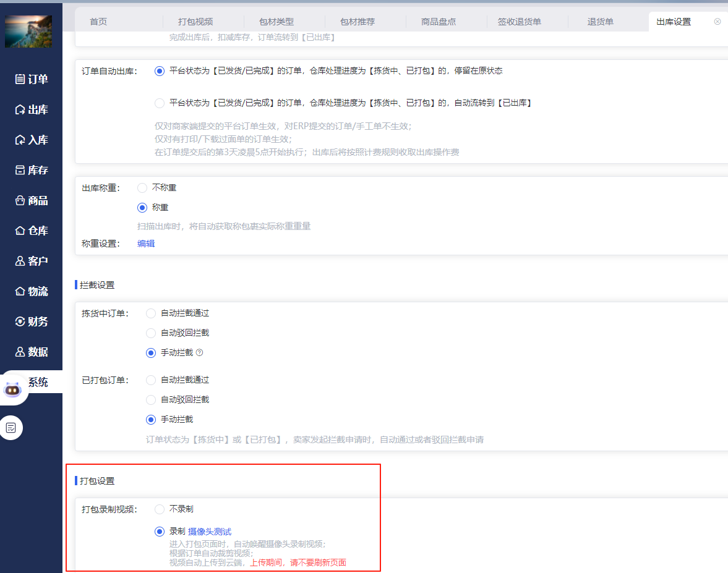Screen dimensions: 728x573
Task: Click the robot assistant icon
Action: pyautogui.click(x=12, y=389)
